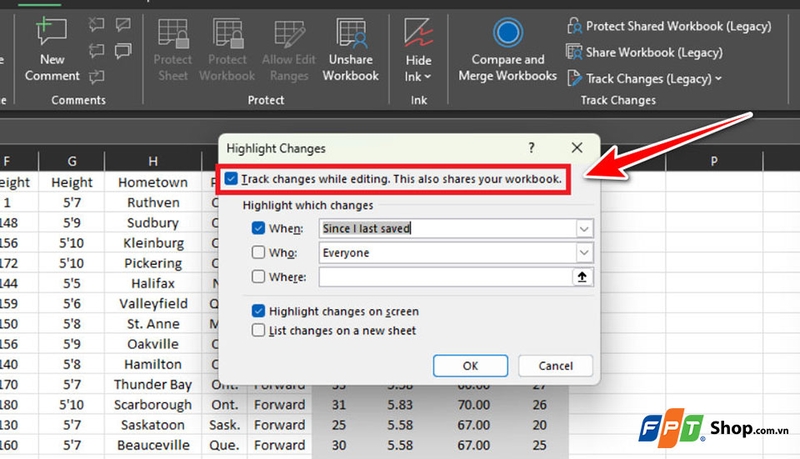Screen dimensions: 800x459
Task: Close the Highlight Changes dialog
Action: click(x=577, y=148)
